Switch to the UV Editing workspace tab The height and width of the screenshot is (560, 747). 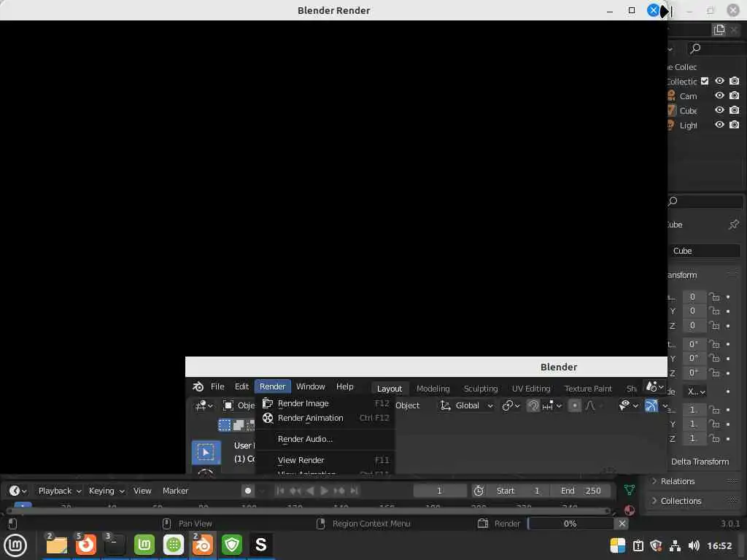coord(531,389)
